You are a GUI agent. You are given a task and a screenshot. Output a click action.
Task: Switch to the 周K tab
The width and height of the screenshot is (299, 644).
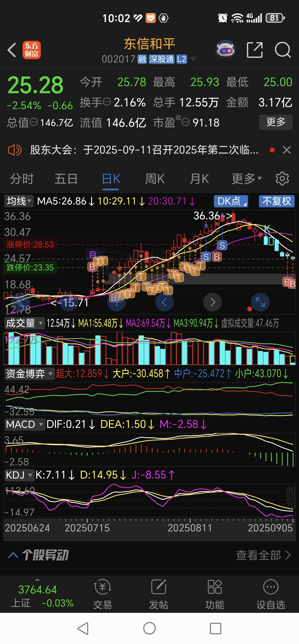[x=155, y=179]
